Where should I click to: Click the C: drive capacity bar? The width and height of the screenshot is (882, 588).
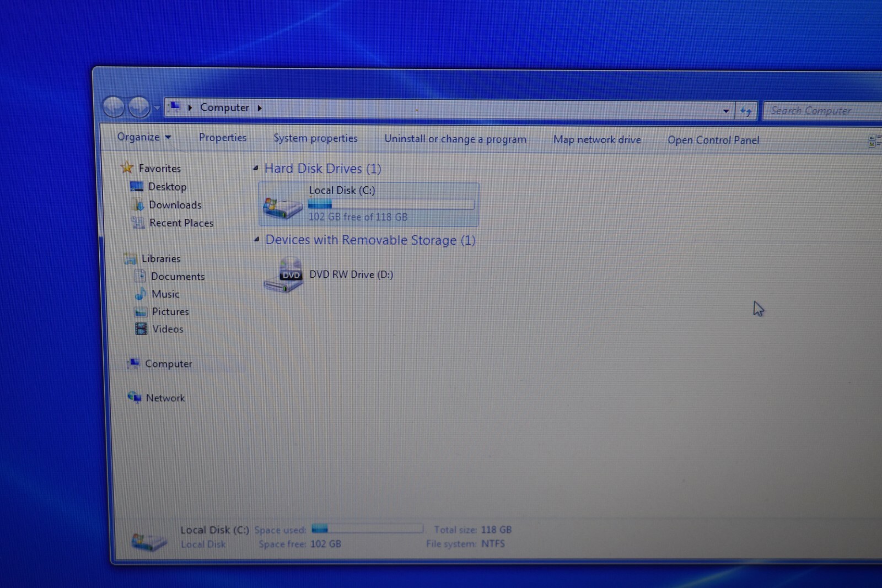pyautogui.click(x=391, y=204)
